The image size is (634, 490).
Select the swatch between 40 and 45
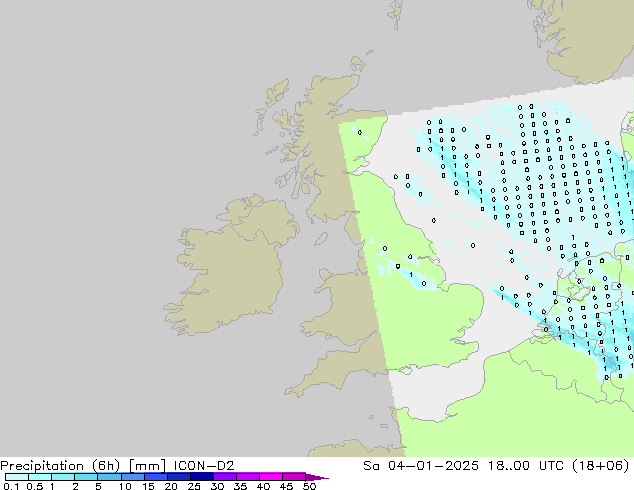(271, 477)
